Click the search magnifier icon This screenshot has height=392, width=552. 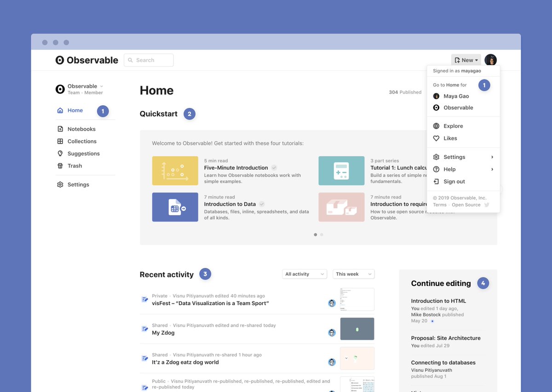point(131,60)
